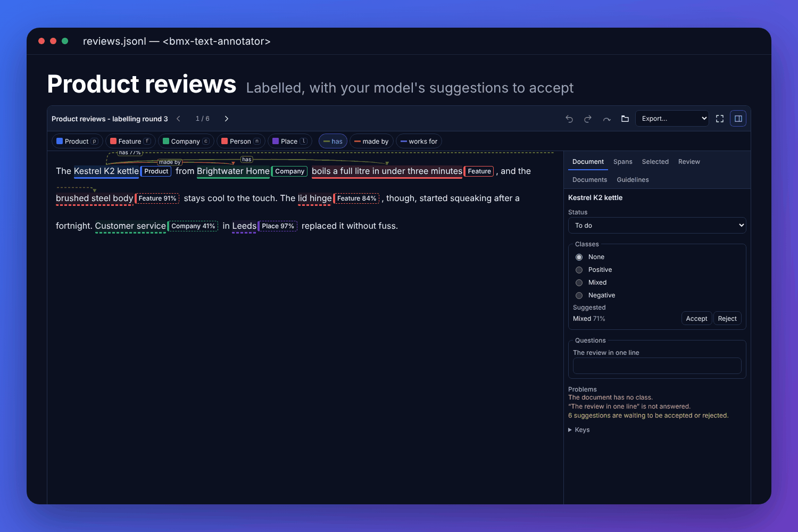Show the Review tab
This screenshot has height=532, width=798.
click(x=689, y=162)
